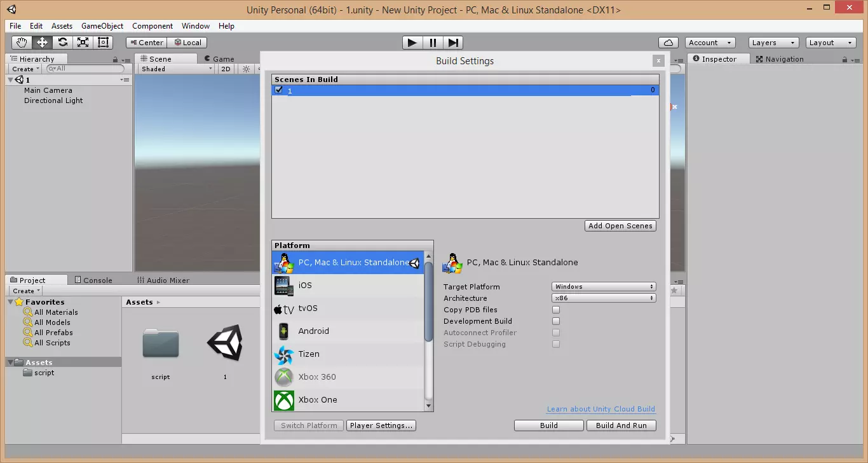Open the cloud services icon
The height and width of the screenshot is (463, 868).
click(668, 43)
